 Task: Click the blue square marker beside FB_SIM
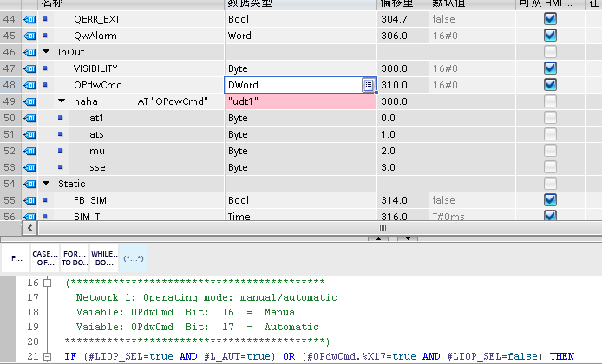[45, 200]
